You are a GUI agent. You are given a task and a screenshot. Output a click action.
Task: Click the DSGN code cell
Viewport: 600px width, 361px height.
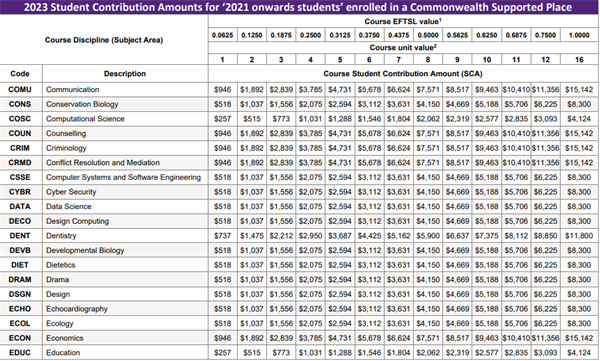coord(20,294)
